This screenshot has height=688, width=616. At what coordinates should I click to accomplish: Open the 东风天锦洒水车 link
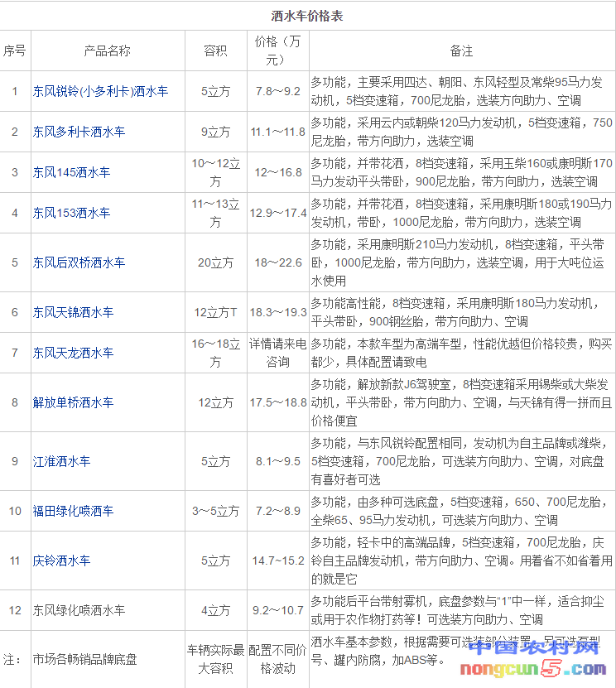pos(73,312)
